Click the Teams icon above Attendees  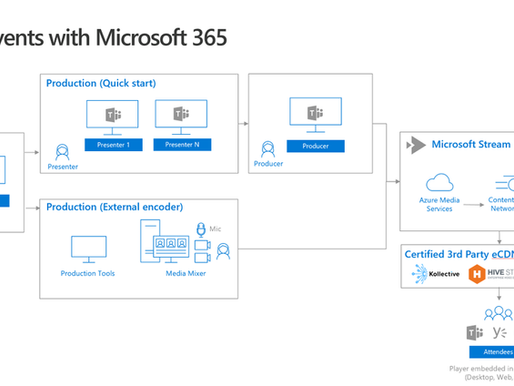475,333
